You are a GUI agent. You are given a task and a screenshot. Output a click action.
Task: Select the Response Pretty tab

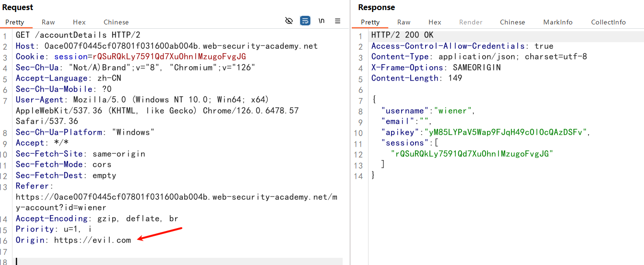coord(370,22)
